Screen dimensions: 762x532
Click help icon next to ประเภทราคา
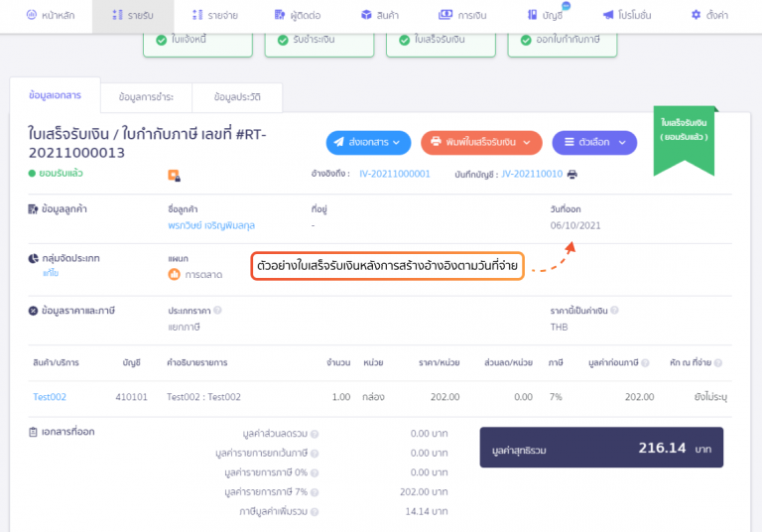click(x=217, y=310)
